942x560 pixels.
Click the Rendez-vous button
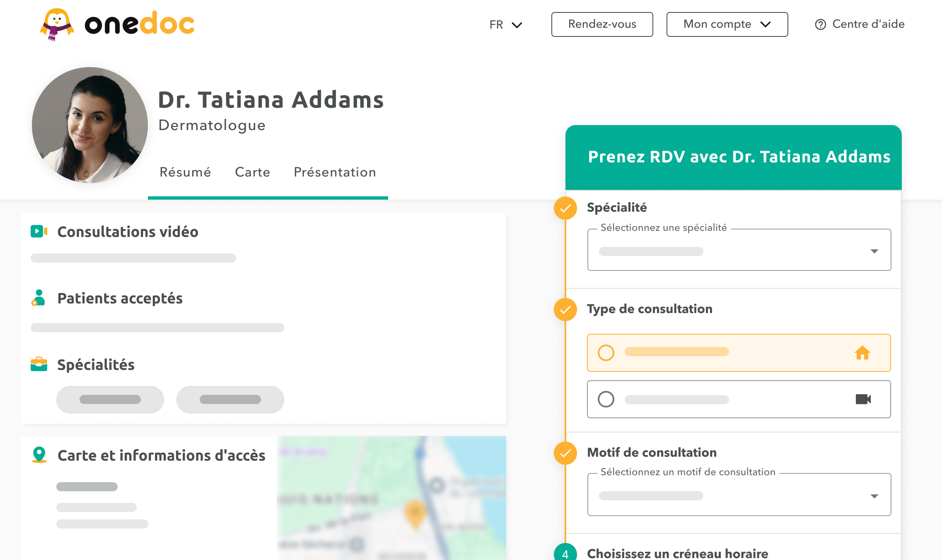[602, 24]
